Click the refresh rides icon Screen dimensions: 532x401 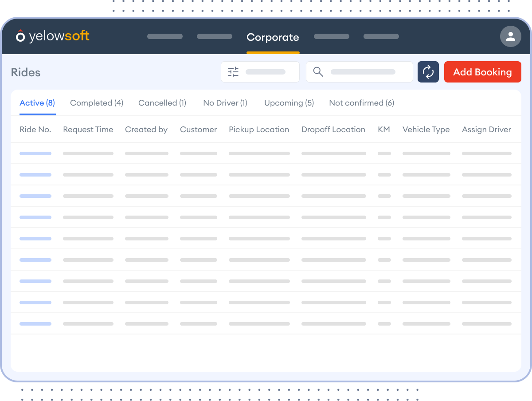coord(428,71)
